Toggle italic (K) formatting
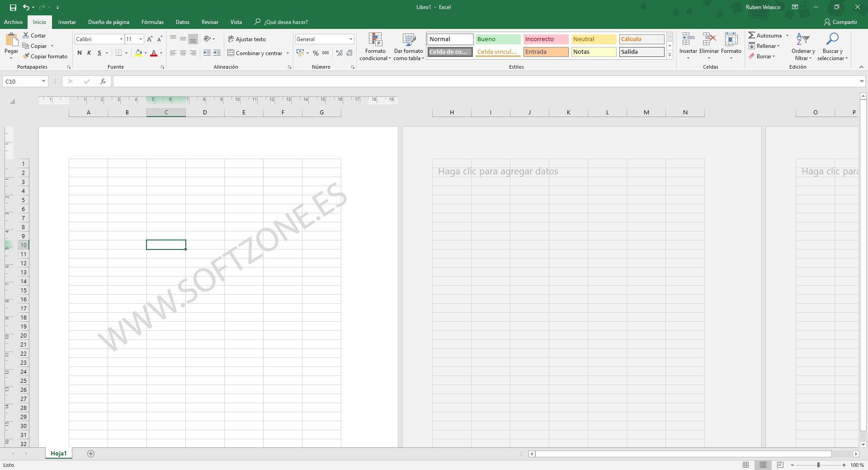 89,53
